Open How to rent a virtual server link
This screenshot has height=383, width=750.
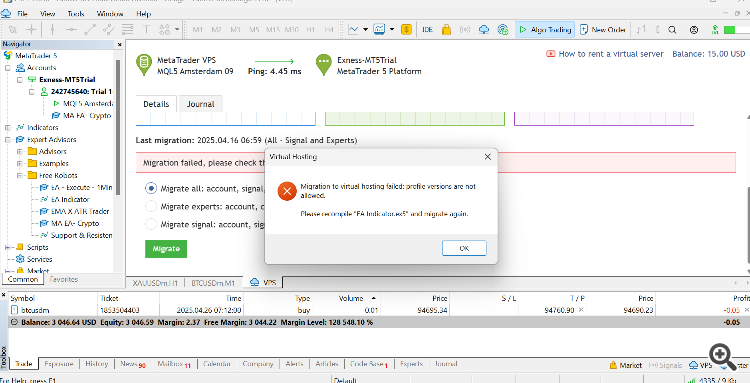[611, 54]
